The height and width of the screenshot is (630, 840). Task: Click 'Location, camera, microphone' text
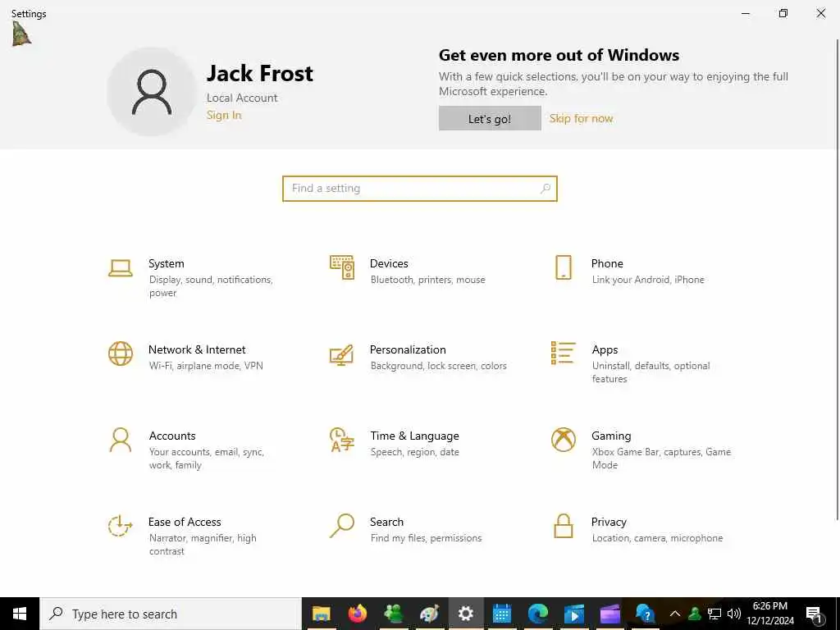coord(657,538)
